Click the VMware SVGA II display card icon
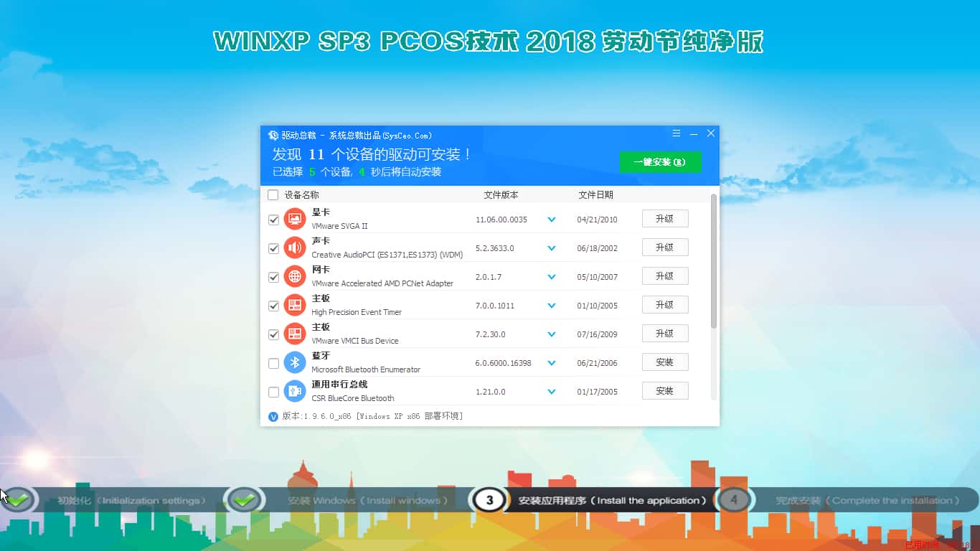 294,219
